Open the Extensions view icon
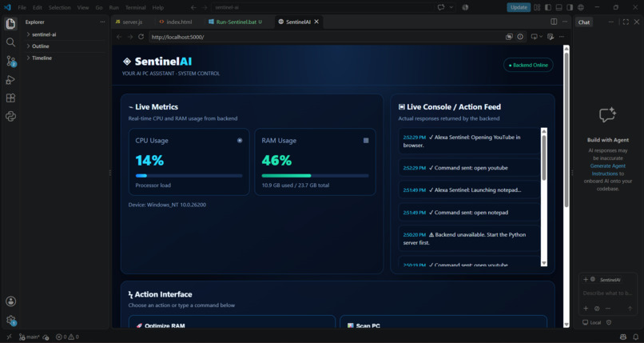Image resolution: width=644 pixels, height=343 pixels. click(10, 98)
